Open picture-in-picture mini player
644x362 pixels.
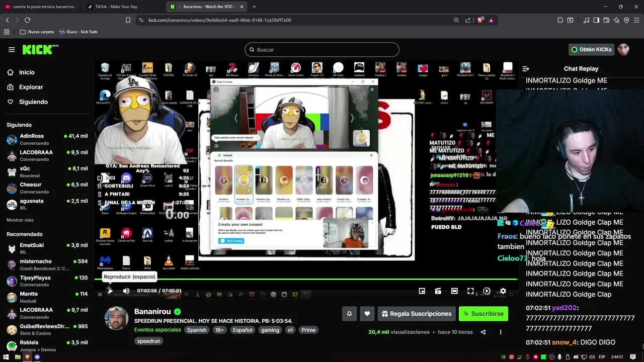point(422,291)
